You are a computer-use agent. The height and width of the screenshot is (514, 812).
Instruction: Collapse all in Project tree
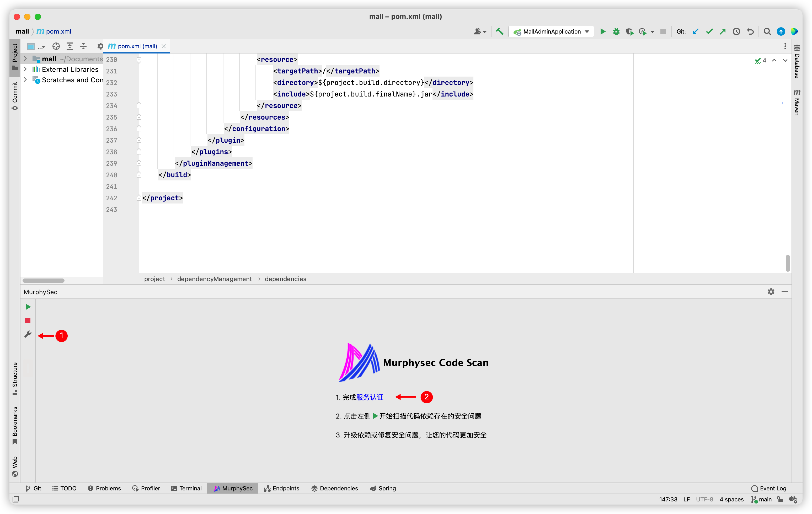click(83, 46)
